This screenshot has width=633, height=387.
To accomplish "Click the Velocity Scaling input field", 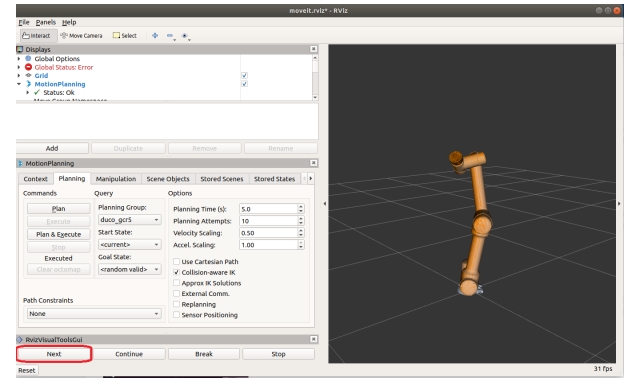I will (268, 233).
